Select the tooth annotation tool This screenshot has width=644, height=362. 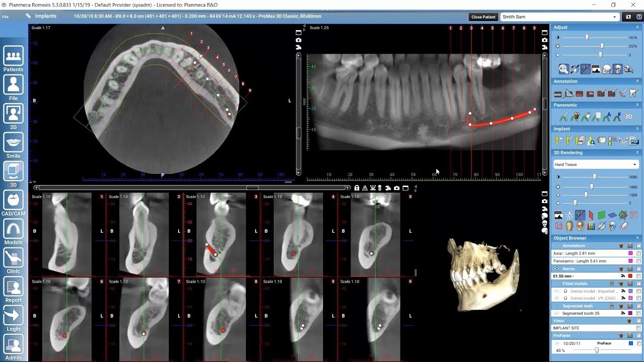634,93
